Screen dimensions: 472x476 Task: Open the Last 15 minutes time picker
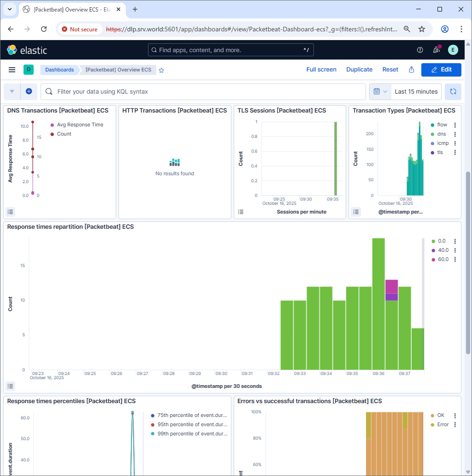[x=416, y=91]
